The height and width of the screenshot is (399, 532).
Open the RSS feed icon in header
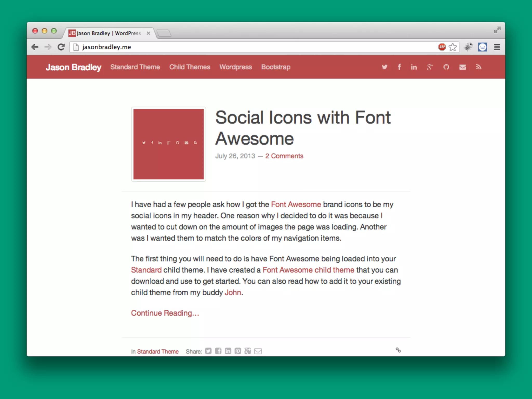(478, 67)
